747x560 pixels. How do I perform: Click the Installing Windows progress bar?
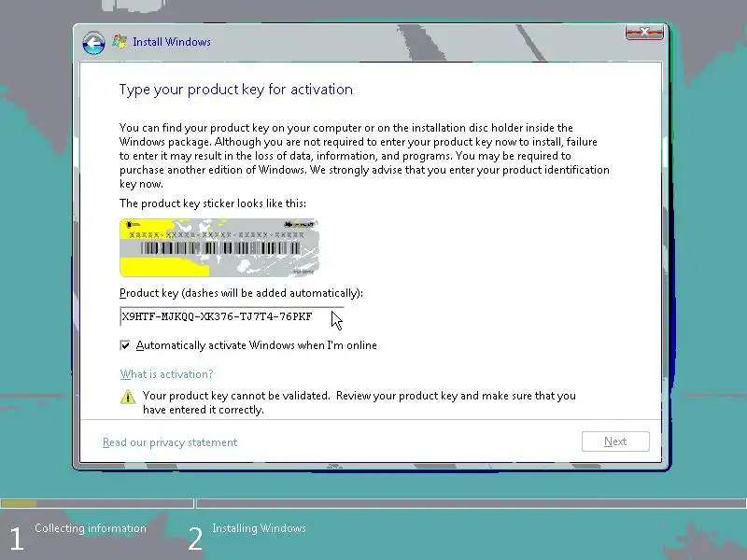pos(472,503)
